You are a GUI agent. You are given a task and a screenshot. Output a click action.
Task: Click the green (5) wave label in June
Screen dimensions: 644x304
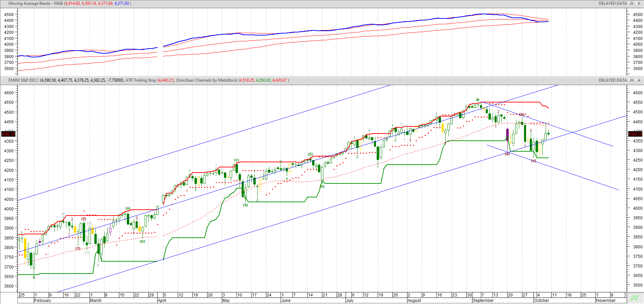[310, 154]
